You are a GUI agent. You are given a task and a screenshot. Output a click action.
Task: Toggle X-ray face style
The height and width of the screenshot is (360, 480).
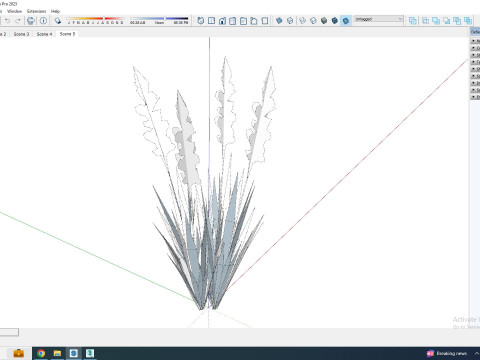pos(279,21)
